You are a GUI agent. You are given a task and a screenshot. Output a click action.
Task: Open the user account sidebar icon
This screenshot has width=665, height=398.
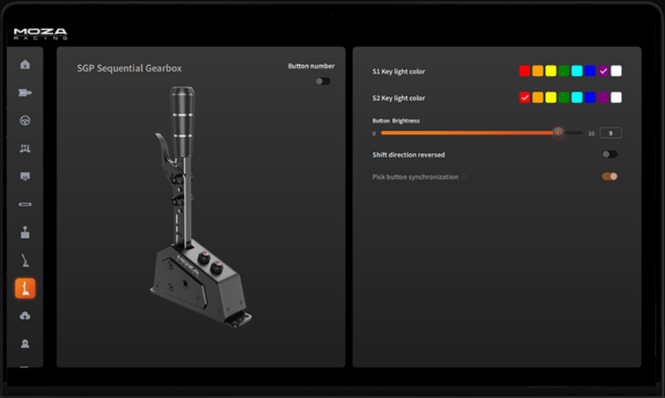tap(25, 344)
